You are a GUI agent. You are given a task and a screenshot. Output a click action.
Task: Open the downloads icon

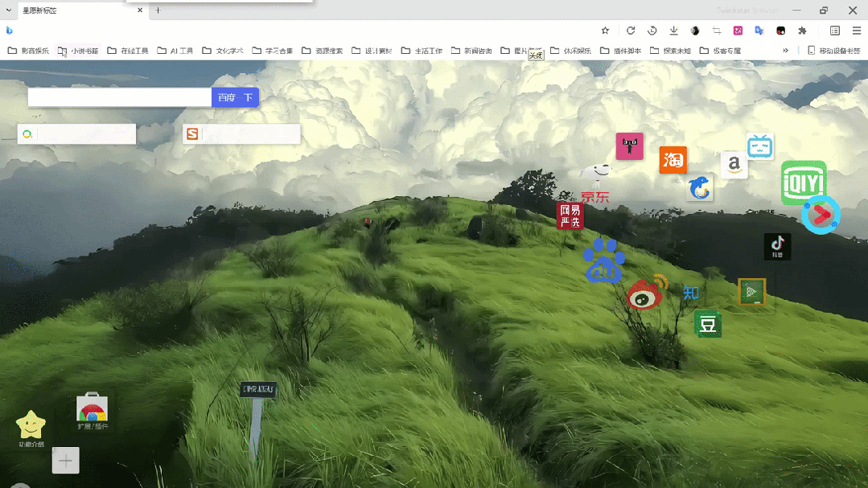[673, 31]
